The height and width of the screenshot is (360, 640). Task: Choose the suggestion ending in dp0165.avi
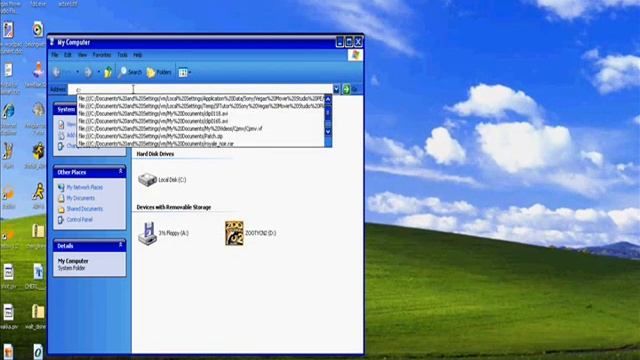(x=201, y=121)
